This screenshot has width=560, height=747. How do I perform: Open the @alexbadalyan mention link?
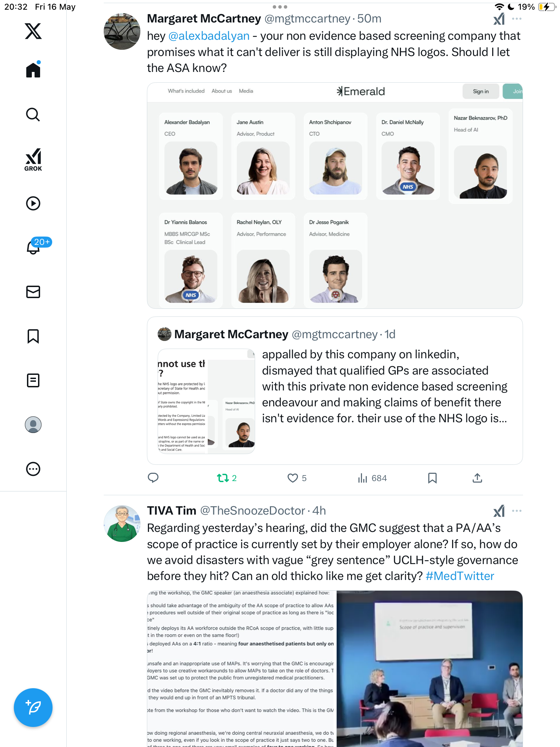[x=209, y=36]
